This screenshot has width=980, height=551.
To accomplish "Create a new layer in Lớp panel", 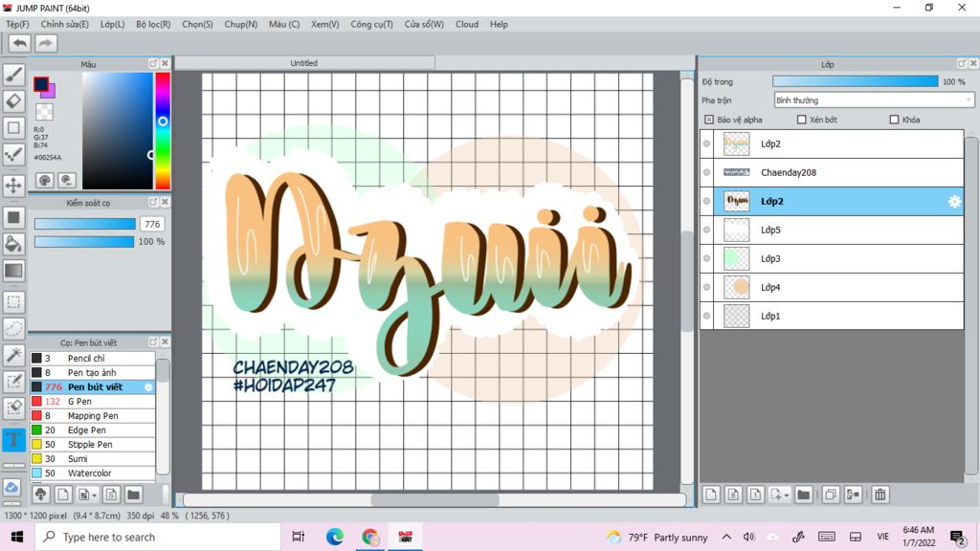I will [711, 495].
